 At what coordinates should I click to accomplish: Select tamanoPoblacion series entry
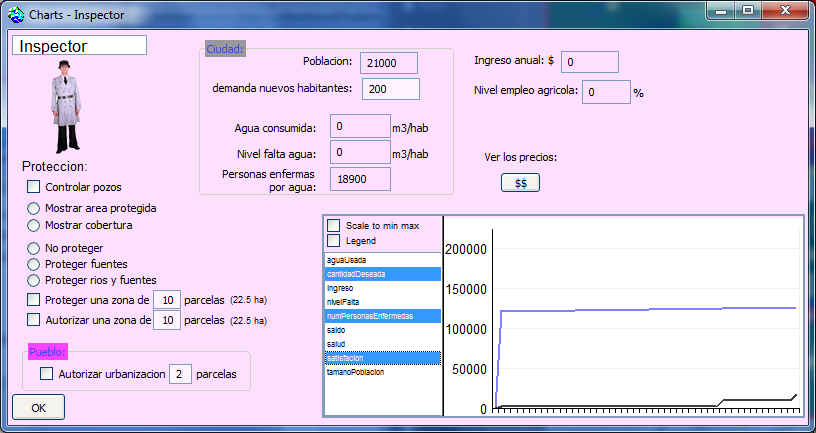click(x=382, y=372)
